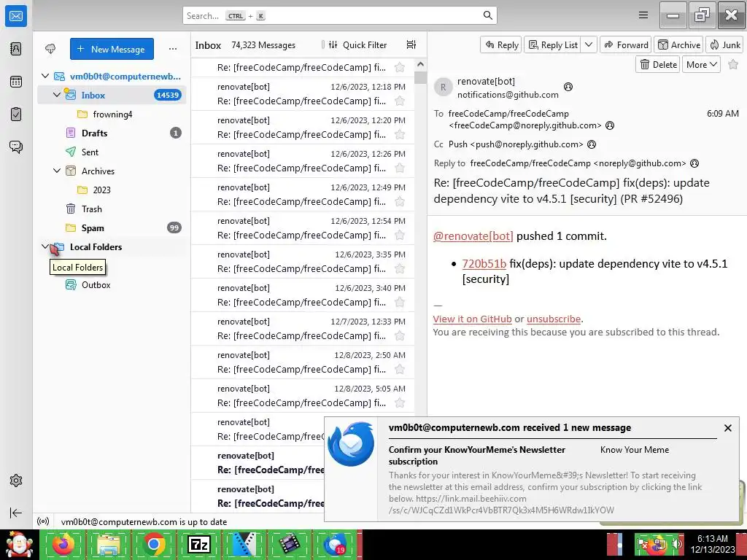Select the Inbox folder
The height and width of the screenshot is (560, 747).
pos(112,95)
